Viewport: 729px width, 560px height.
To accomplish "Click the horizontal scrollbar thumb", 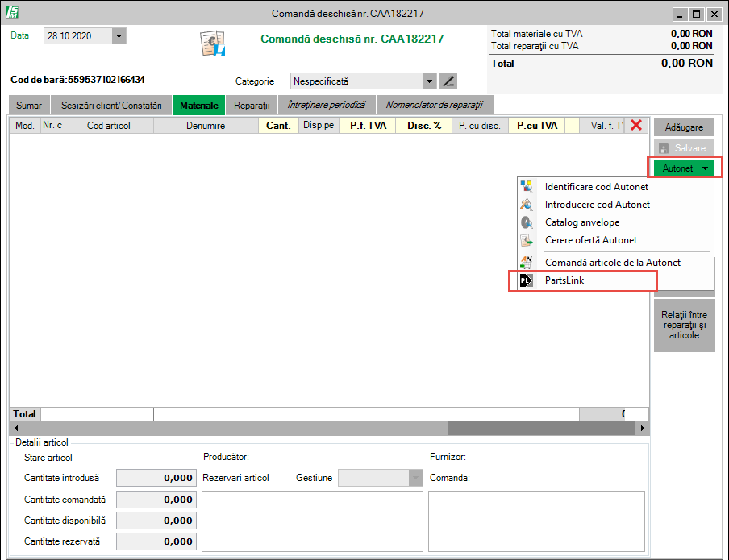I will [x=542, y=428].
